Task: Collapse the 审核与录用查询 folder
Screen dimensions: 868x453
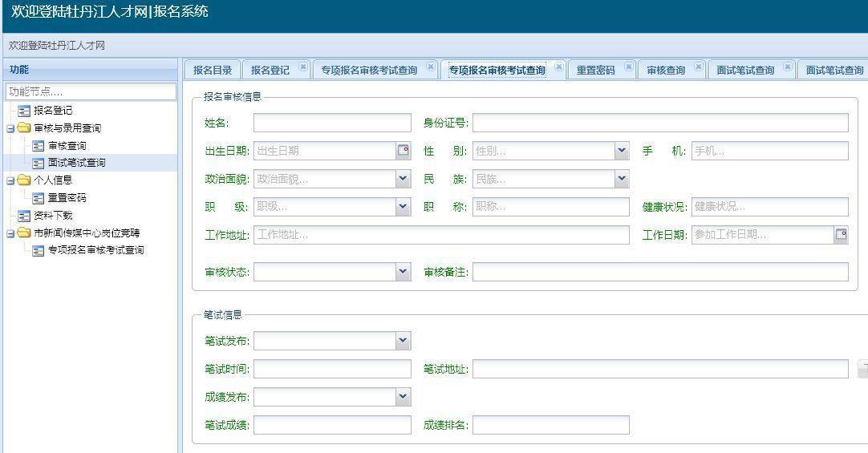Action: point(10,128)
